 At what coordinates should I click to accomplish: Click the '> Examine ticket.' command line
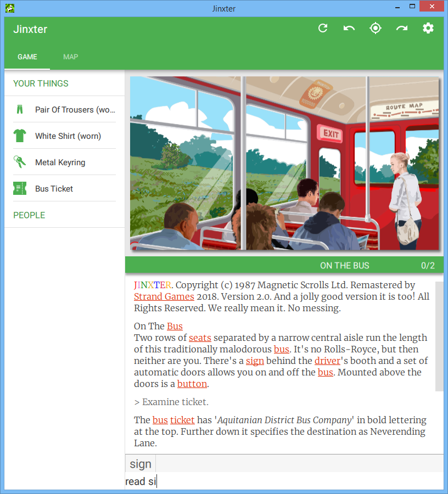(171, 402)
